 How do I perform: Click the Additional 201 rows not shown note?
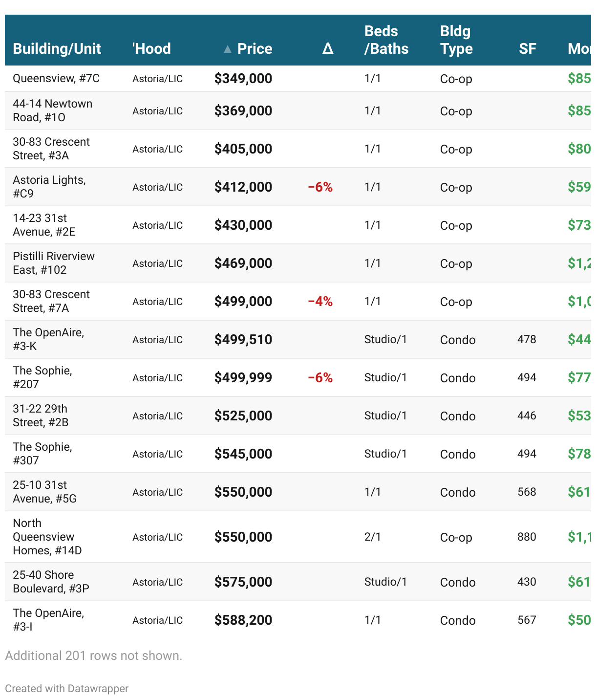coord(93,656)
